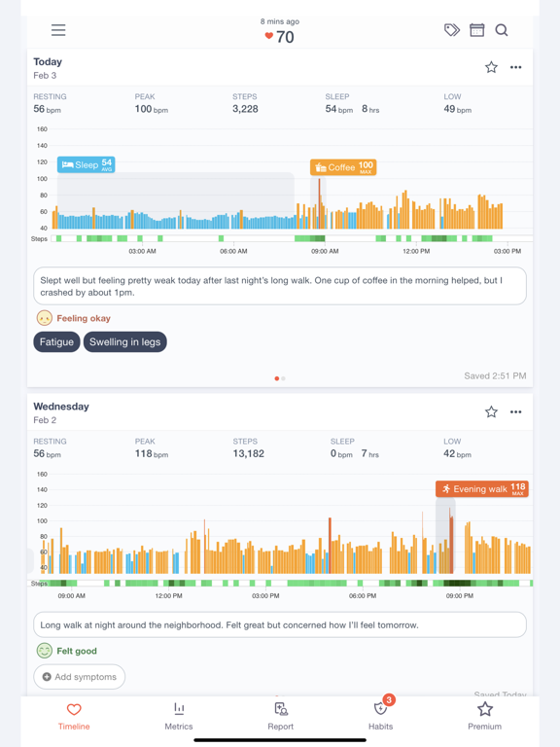Open more options for Wednesday entry
The image size is (560, 747).
tap(515, 412)
